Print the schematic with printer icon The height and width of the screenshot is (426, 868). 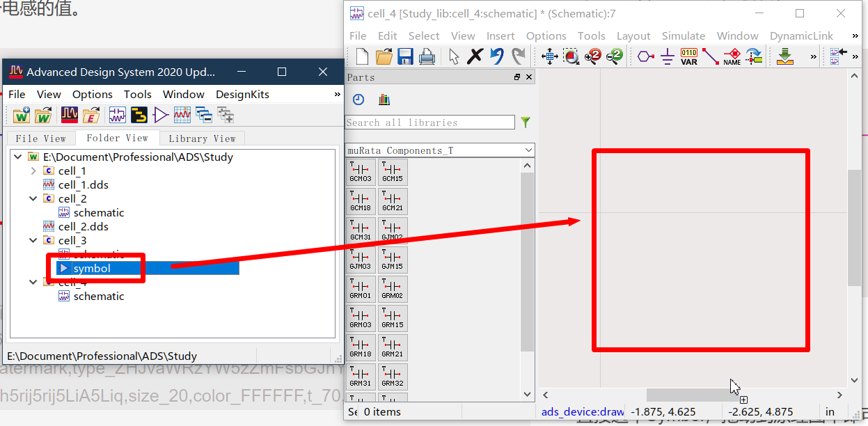[427, 56]
